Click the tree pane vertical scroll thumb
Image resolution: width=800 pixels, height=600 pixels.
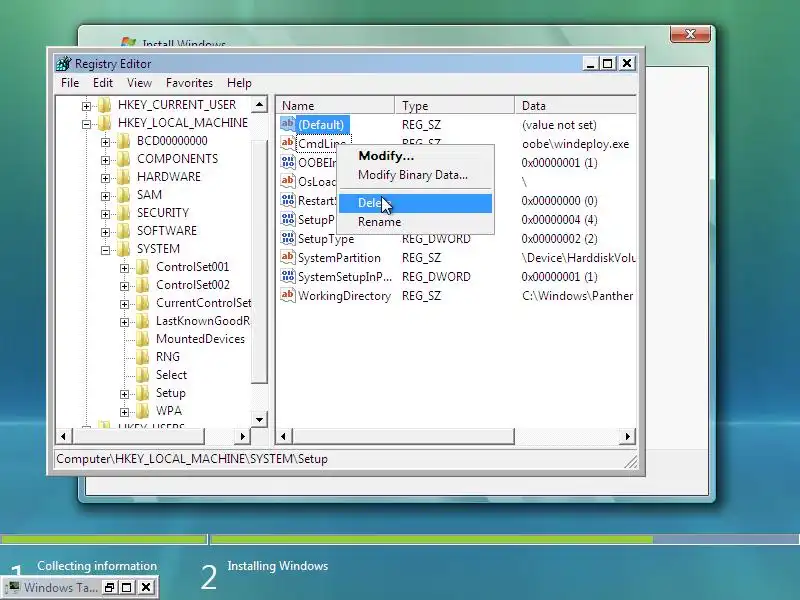coord(259,261)
